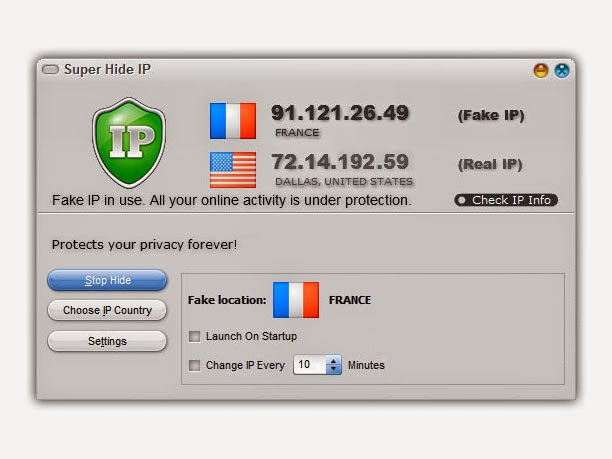Stop hiding with the Stop Hide button
Viewport: 612px width, 459px height.
[107, 280]
